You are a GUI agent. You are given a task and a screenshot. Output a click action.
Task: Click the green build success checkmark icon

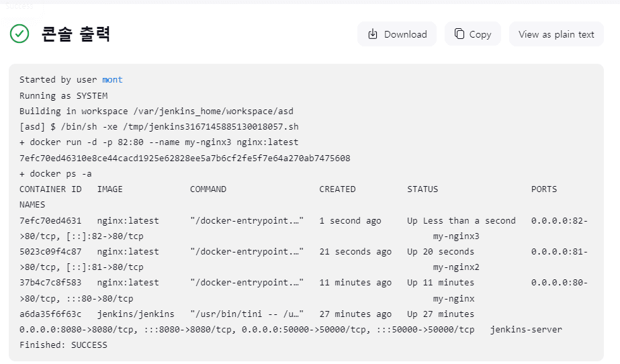coord(19,34)
